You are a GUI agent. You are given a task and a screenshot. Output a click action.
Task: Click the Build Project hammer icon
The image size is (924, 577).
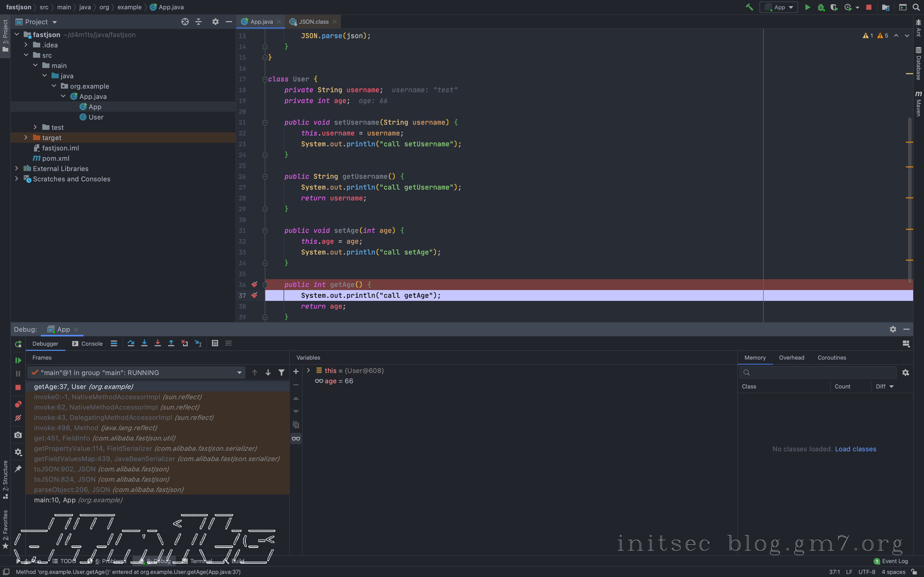click(749, 7)
